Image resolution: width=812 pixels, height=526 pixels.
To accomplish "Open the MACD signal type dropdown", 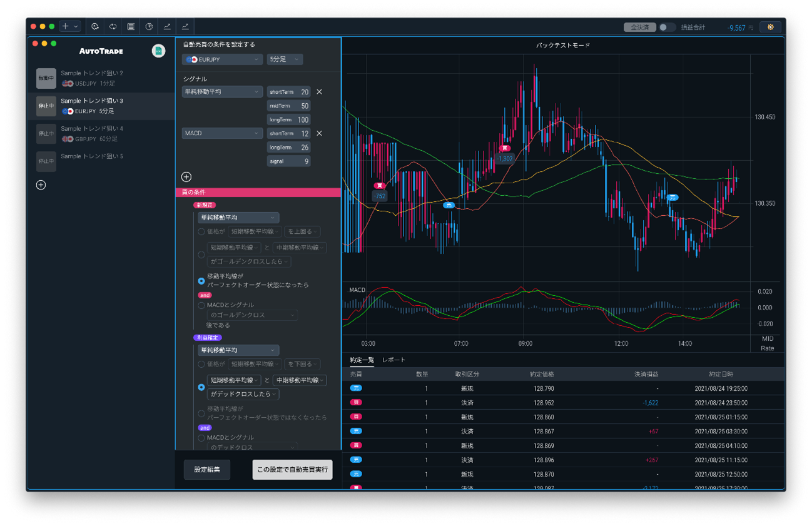I will pos(222,133).
